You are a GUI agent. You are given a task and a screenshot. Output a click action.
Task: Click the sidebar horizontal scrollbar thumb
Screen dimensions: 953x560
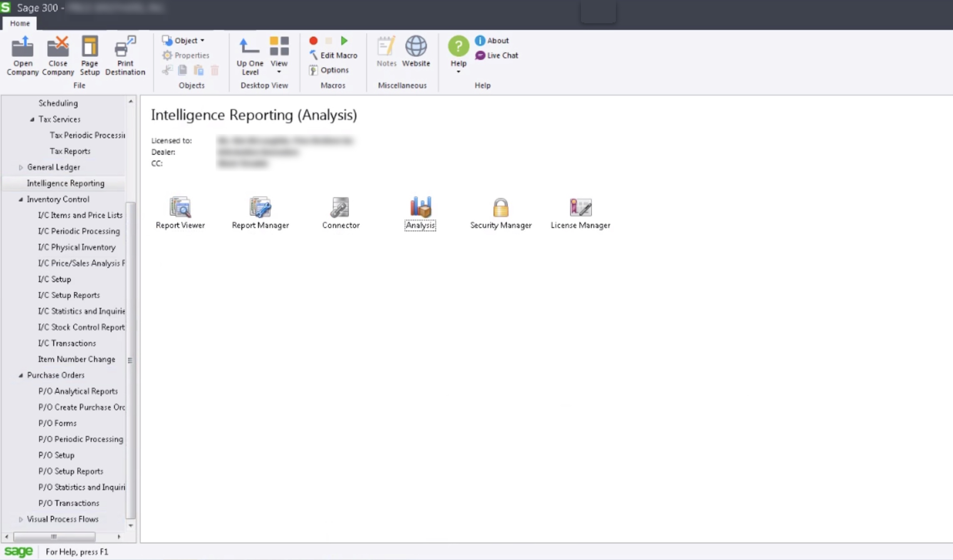point(54,537)
